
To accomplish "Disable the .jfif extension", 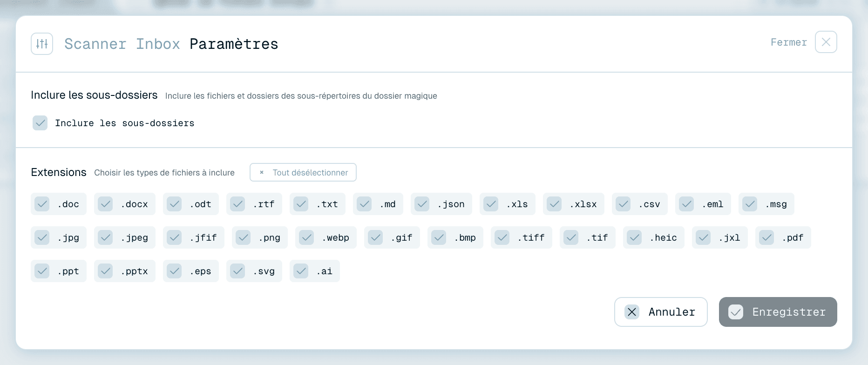I will click(174, 237).
